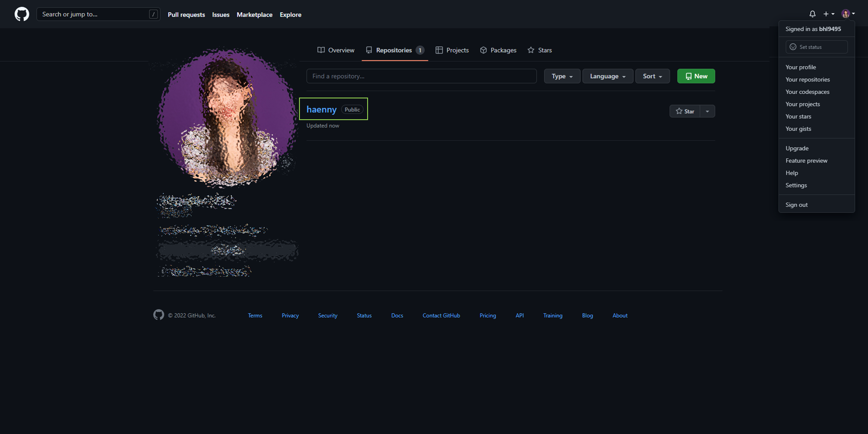Click the Updated now text

(x=323, y=126)
